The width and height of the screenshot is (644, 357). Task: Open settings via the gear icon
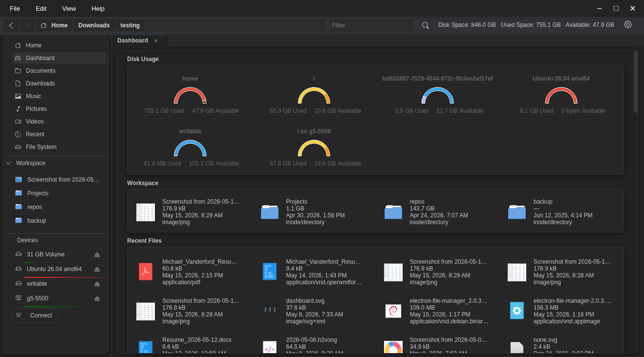(x=628, y=24)
